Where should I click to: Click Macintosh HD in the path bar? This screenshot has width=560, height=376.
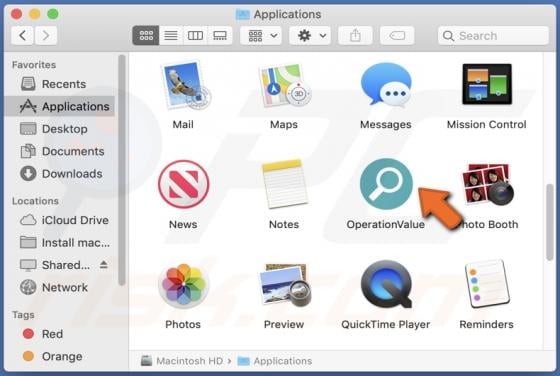tap(182, 361)
